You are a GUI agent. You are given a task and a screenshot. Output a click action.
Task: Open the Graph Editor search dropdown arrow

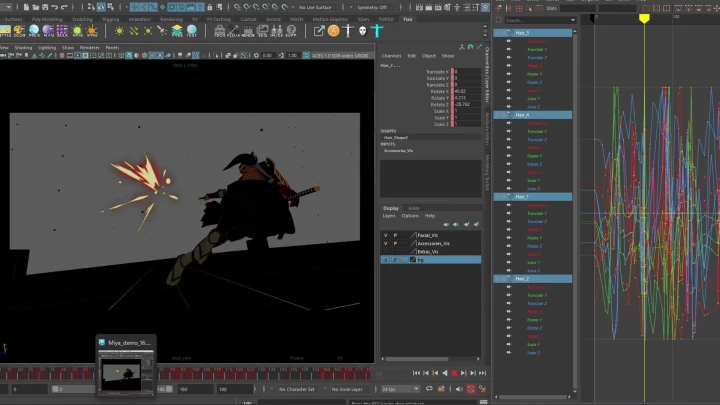tap(573, 20)
